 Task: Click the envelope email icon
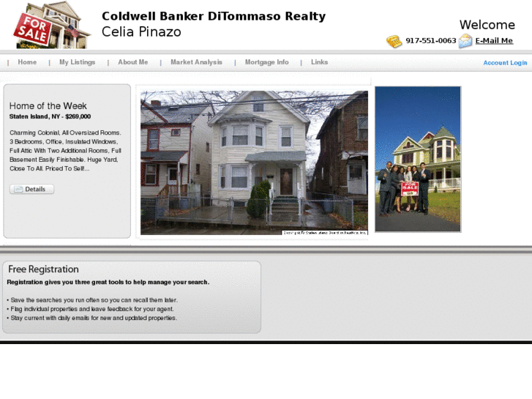point(465,41)
